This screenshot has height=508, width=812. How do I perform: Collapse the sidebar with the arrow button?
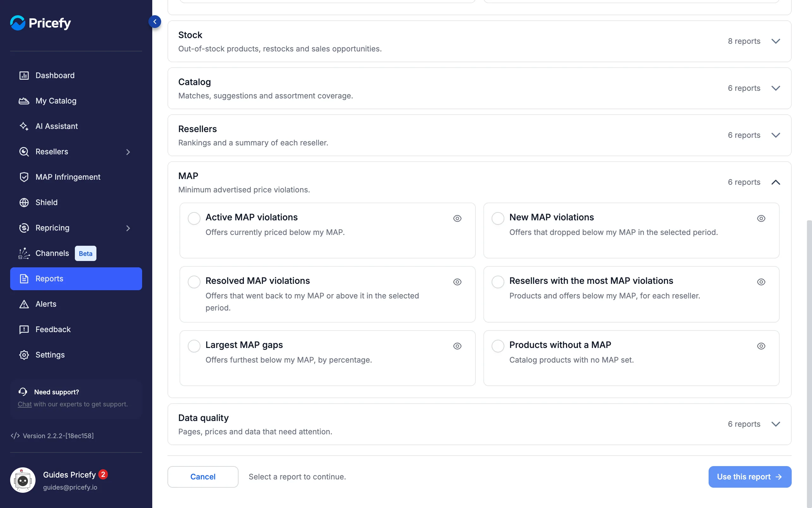155,22
